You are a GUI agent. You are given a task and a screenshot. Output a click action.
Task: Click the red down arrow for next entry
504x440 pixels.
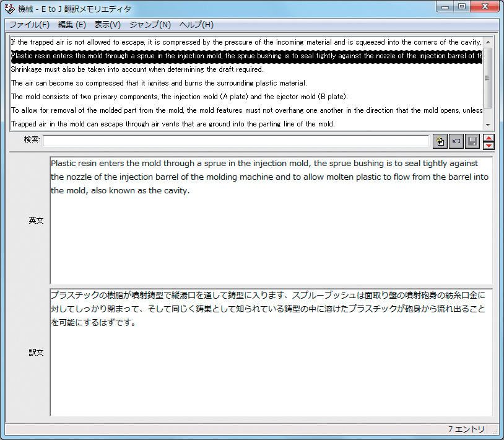pos(489,146)
